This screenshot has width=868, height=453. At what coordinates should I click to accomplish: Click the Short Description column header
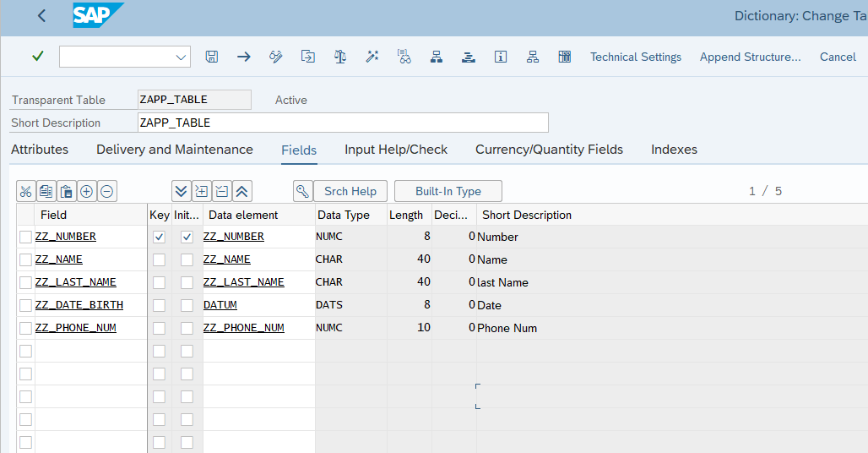tap(527, 215)
